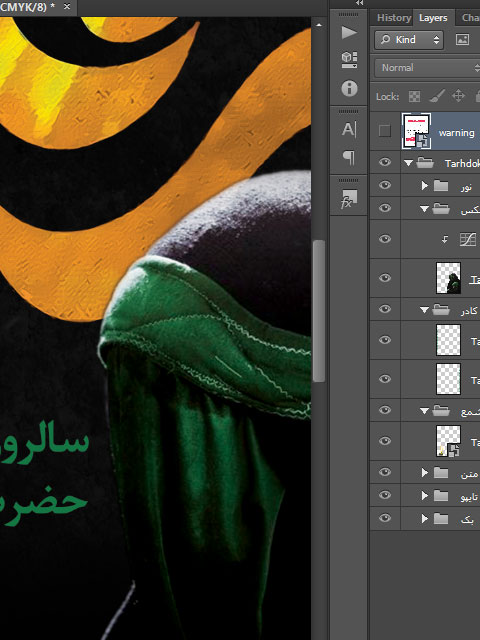Open the 3D panel cube icon

[x=349, y=60]
